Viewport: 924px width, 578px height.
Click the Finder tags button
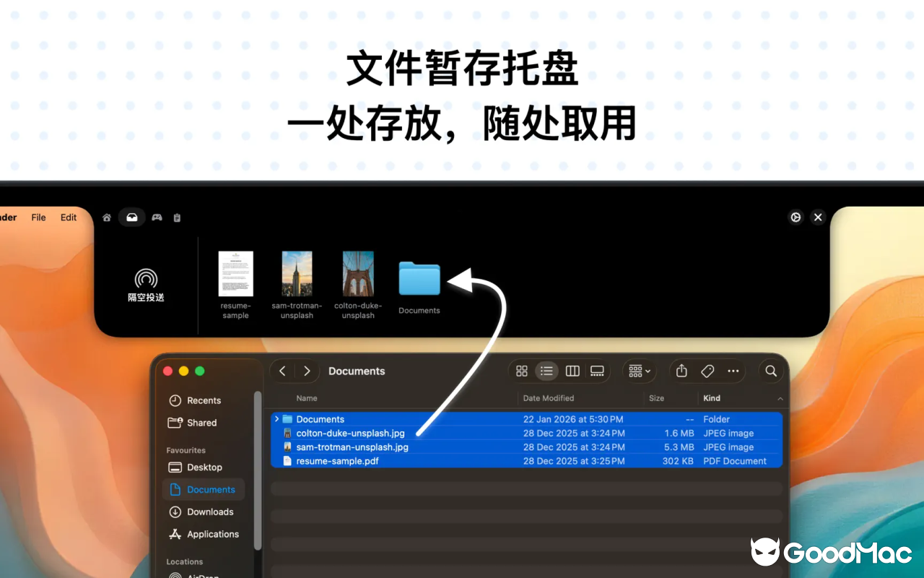[x=707, y=371]
